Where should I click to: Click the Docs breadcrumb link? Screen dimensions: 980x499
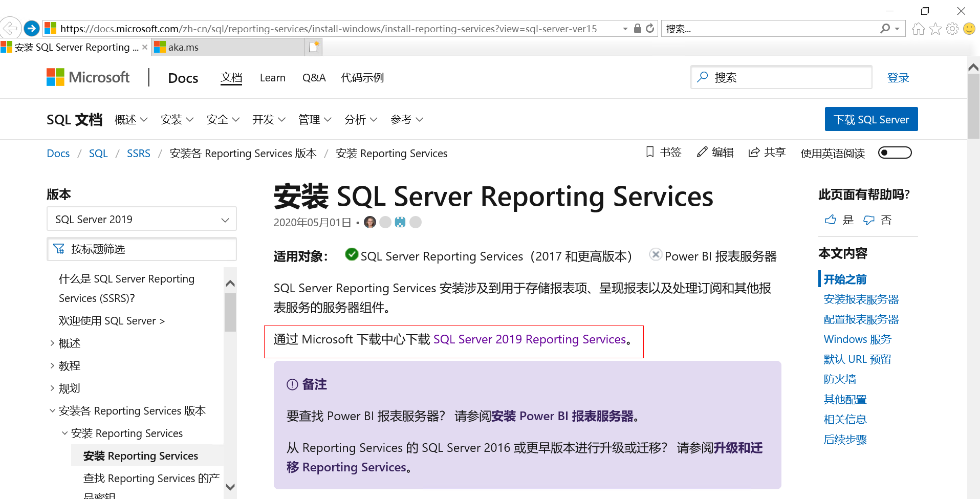(58, 154)
